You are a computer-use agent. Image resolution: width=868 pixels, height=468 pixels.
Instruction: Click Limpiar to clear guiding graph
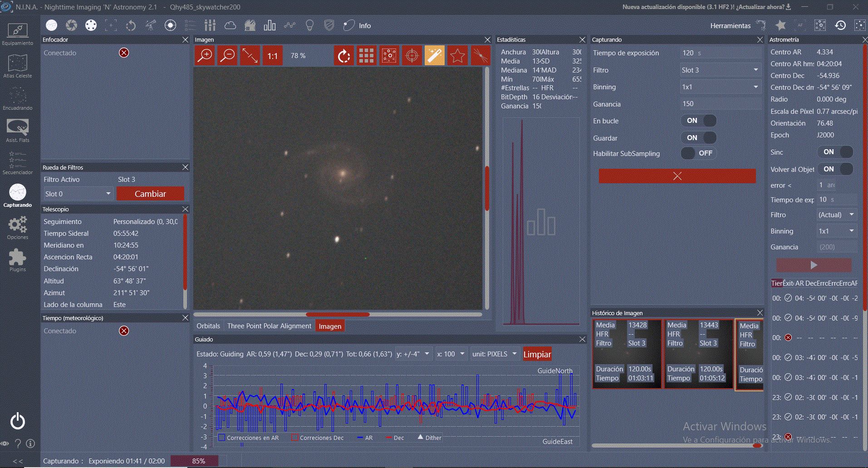point(537,354)
